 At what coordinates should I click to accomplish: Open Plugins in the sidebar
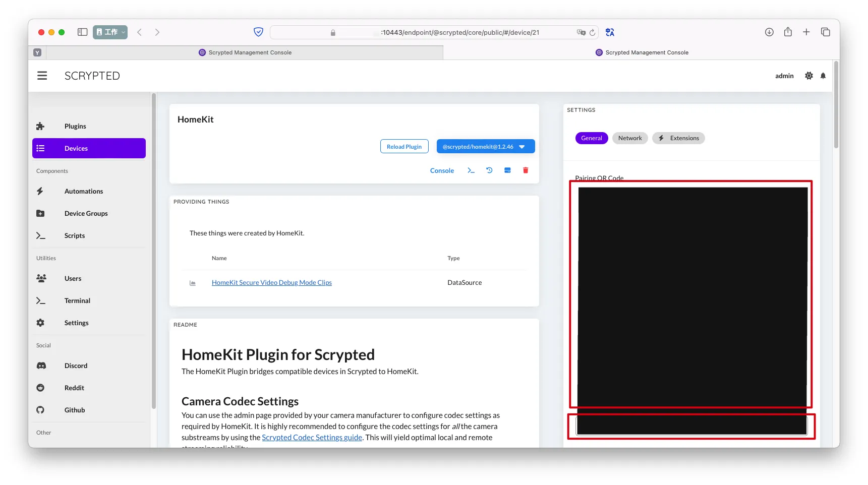[x=89, y=126]
